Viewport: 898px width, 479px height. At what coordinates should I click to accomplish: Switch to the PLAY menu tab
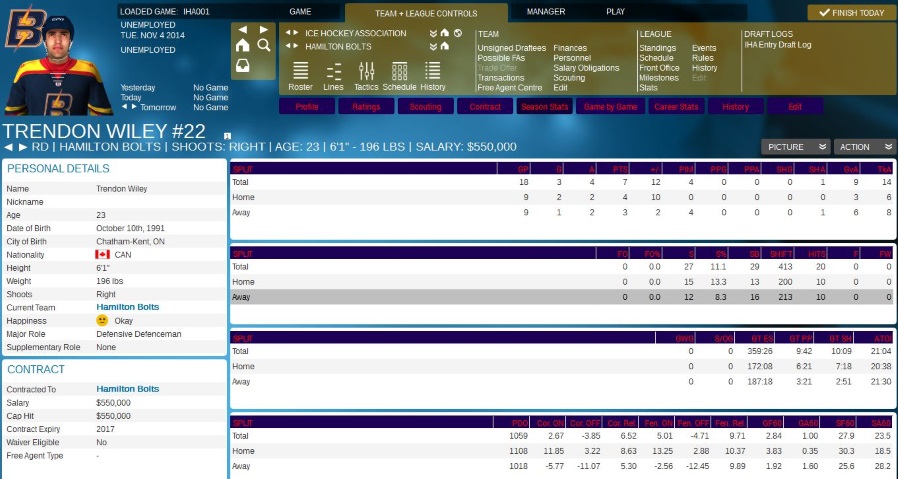pos(616,11)
